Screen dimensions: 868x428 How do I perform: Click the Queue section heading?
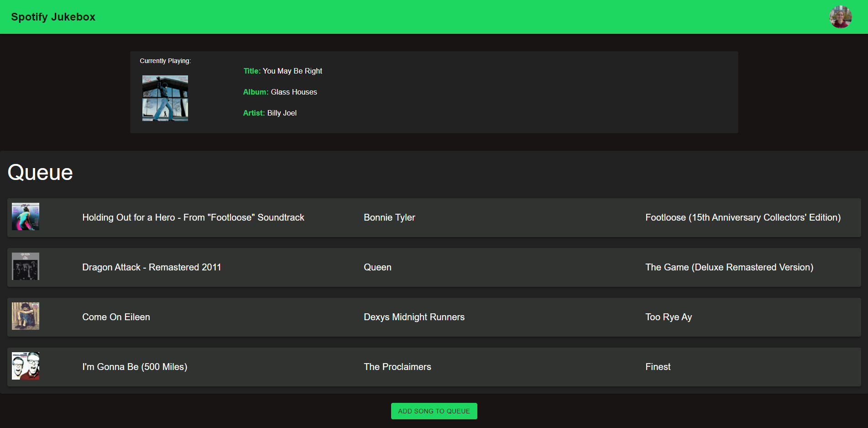coord(40,172)
